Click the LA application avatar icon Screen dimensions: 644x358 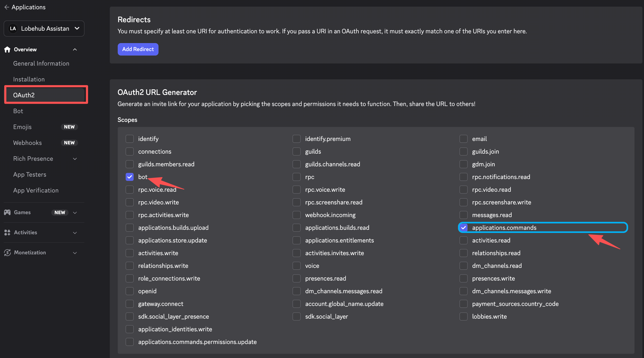tap(13, 29)
